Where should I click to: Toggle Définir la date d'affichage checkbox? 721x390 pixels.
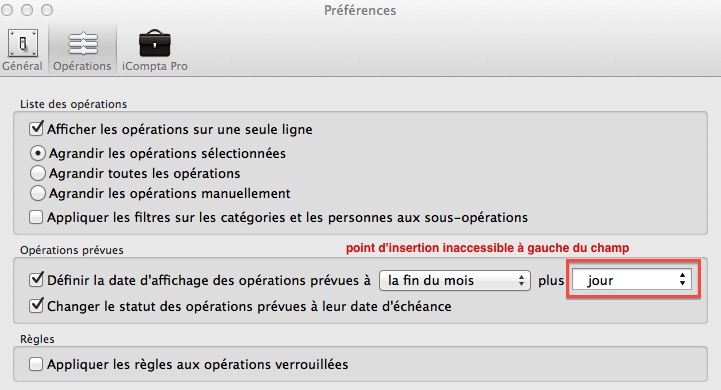pos(36,280)
